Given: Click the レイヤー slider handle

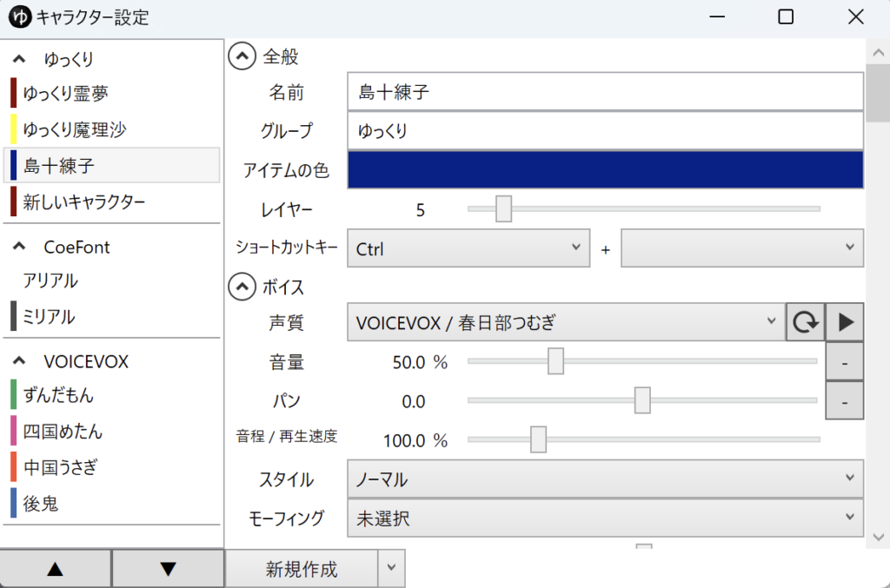Looking at the screenshot, I should click(503, 208).
